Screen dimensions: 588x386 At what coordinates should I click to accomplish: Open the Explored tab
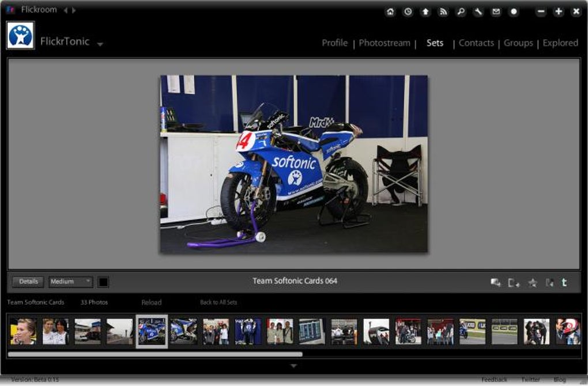[560, 43]
